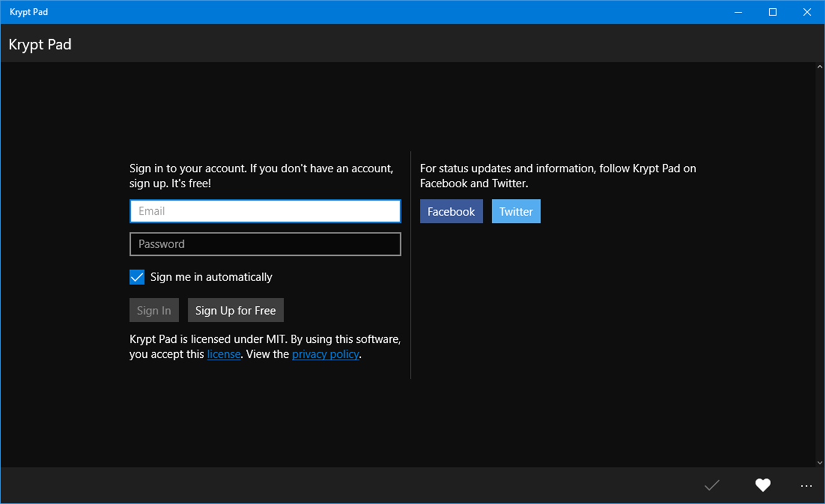Click Sign Up for Free
The width and height of the screenshot is (825, 504).
(236, 310)
